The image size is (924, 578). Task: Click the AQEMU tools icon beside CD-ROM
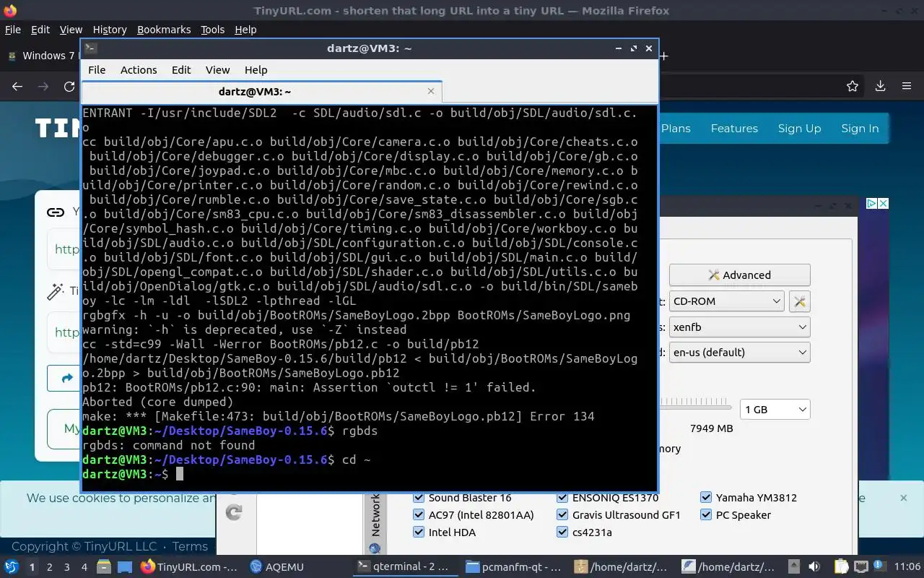[800, 301]
